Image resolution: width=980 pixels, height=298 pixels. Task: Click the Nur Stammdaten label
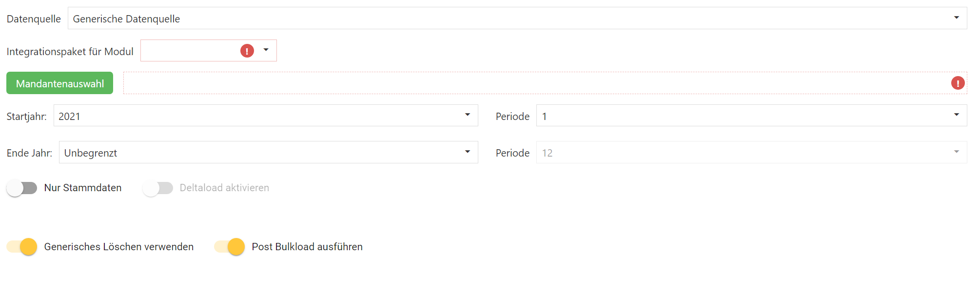tap(83, 188)
